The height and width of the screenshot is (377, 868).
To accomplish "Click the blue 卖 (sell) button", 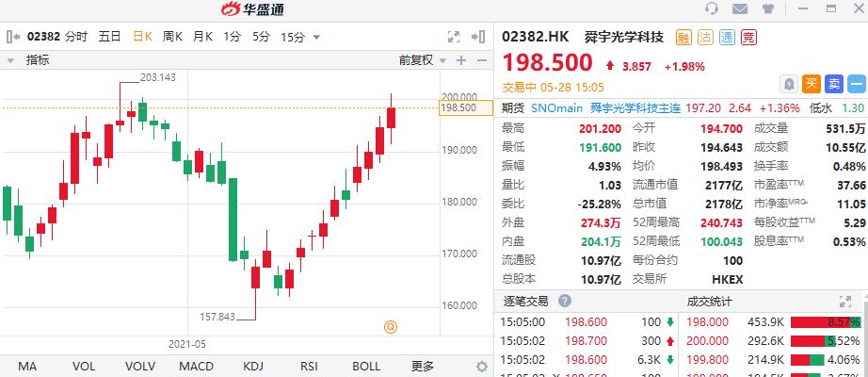I will (834, 84).
